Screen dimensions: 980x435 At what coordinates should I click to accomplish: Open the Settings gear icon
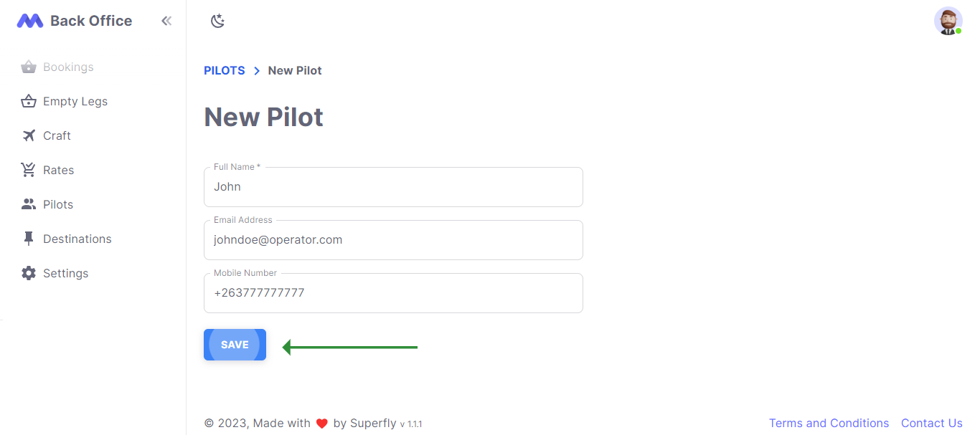coord(29,273)
